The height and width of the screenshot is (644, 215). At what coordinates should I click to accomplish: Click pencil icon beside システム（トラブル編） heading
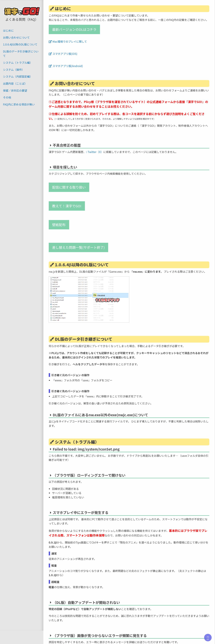pyautogui.click(x=52, y=442)
